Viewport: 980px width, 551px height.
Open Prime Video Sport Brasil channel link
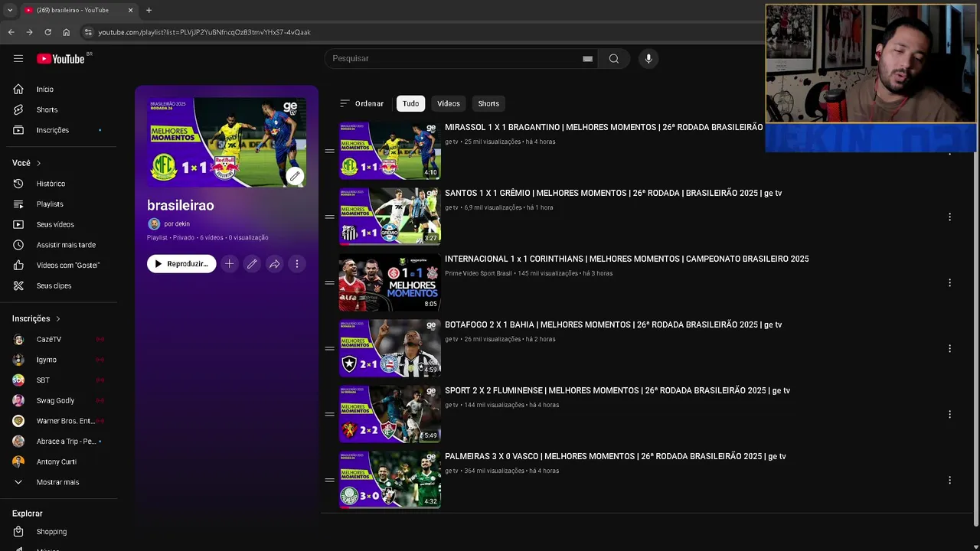pos(478,273)
